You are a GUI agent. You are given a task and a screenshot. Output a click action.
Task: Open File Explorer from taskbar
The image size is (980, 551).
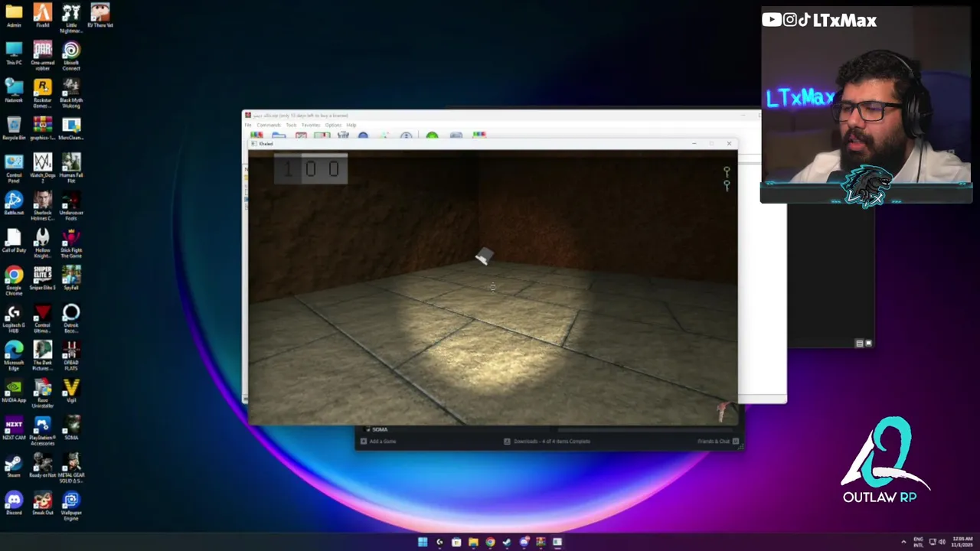(473, 542)
